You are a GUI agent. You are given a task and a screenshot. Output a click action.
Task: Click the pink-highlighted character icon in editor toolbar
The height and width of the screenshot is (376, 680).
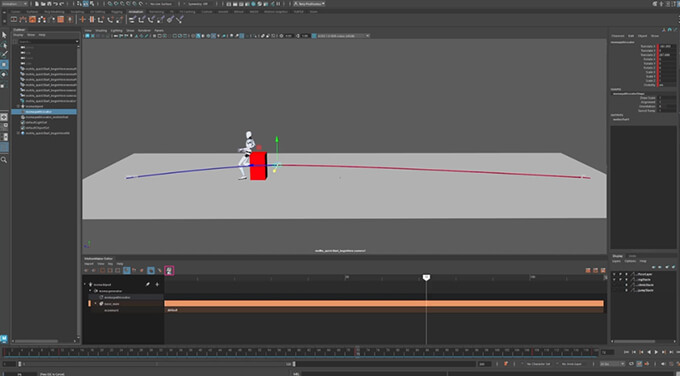tap(169, 271)
